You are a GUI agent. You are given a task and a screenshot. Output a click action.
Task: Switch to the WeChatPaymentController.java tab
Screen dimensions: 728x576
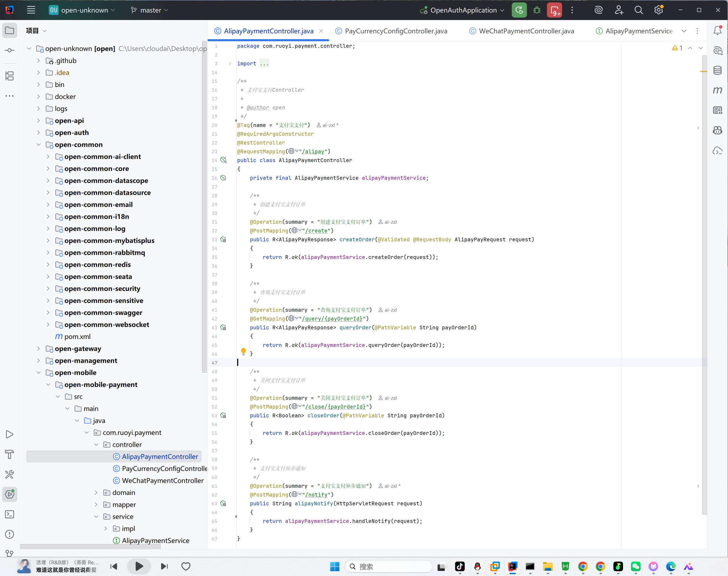pos(522,31)
